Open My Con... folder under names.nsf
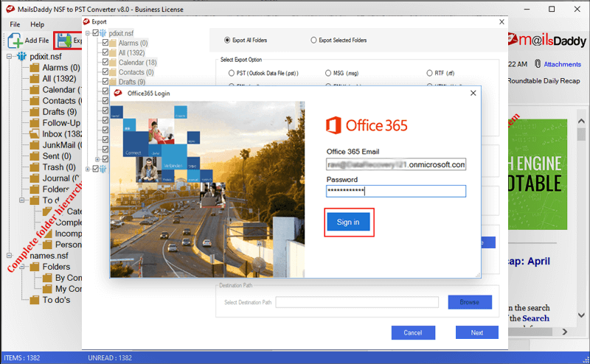Viewport: 590px width, 364px height. [x=68, y=289]
